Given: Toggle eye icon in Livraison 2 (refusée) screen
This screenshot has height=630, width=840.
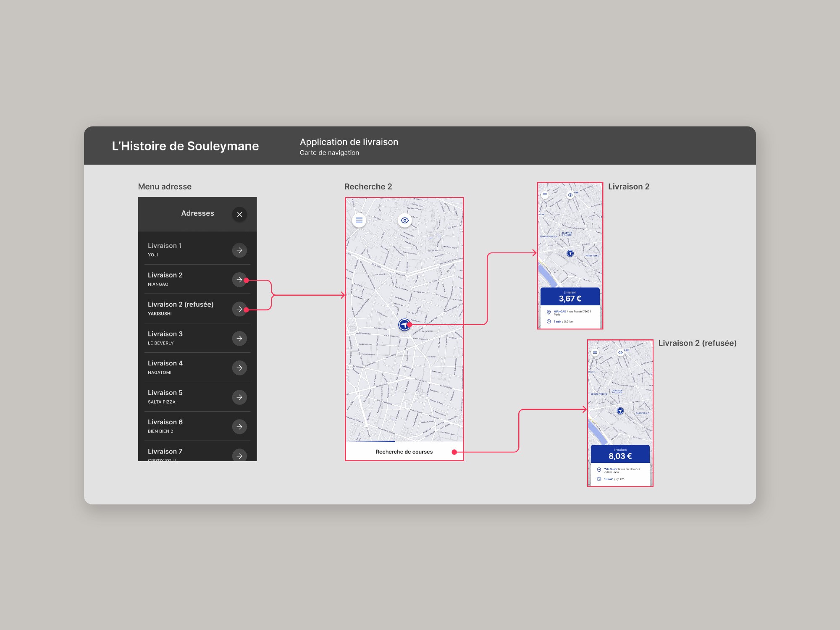Looking at the screenshot, I should tap(620, 352).
